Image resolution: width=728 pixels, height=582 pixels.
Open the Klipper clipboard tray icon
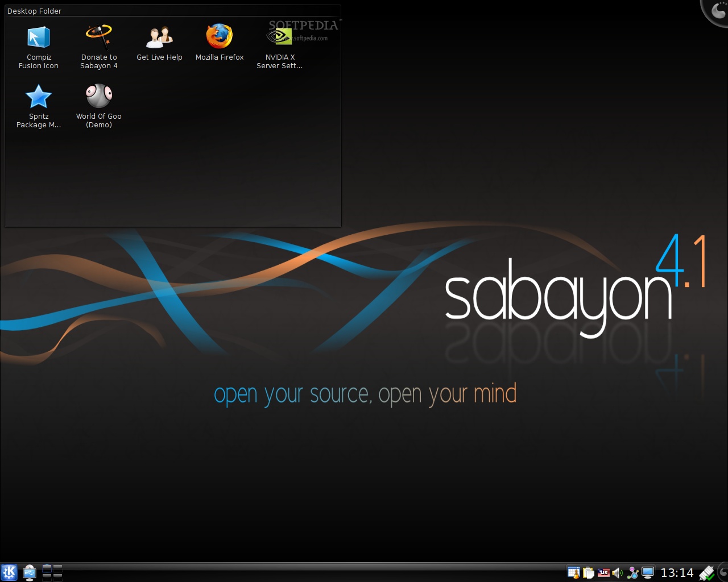(589, 572)
